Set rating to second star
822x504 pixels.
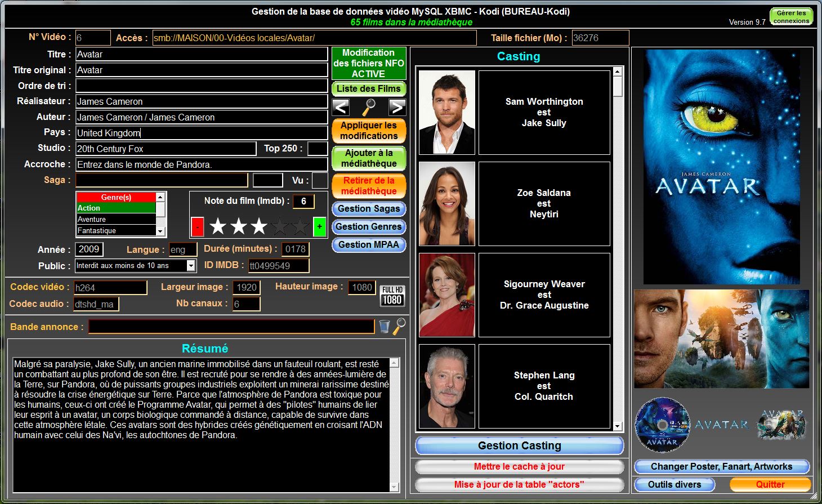click(x=239, y=227)
